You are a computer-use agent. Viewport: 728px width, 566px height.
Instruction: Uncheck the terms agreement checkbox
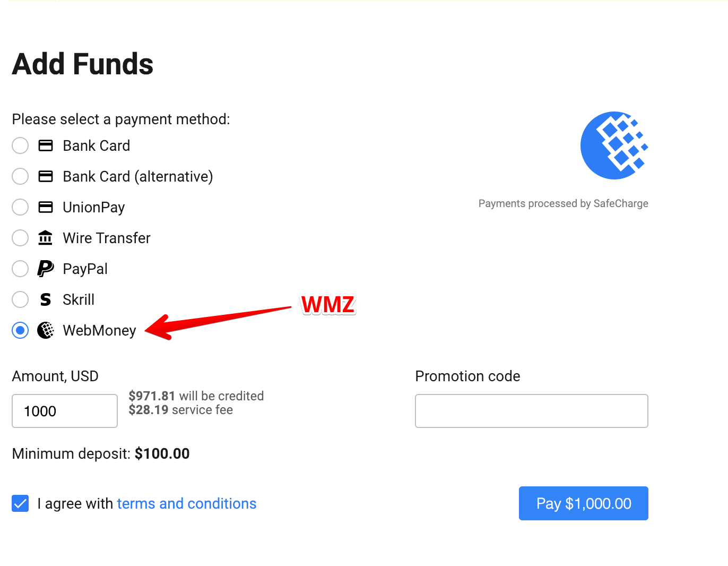20,503
